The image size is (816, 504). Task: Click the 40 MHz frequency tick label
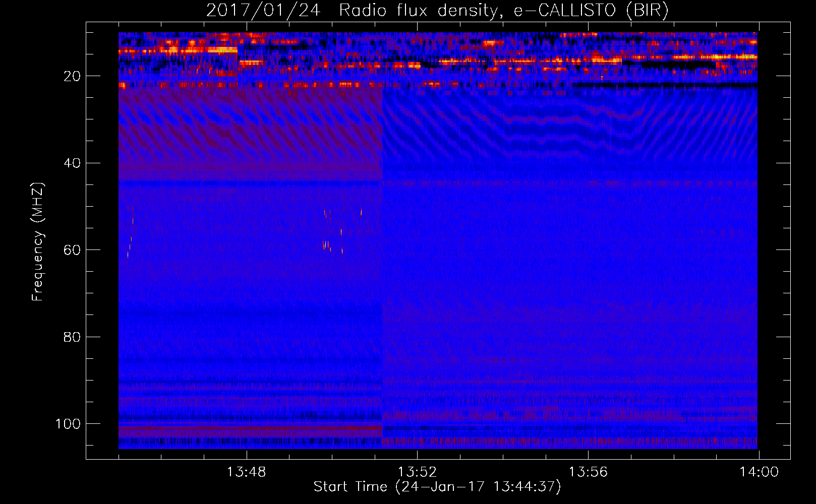coord(72,163)
